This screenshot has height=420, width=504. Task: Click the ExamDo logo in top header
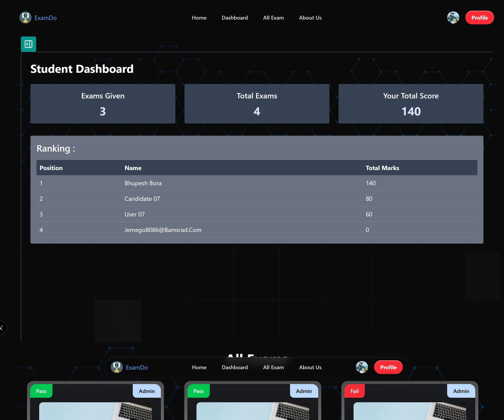pos(25,18)
